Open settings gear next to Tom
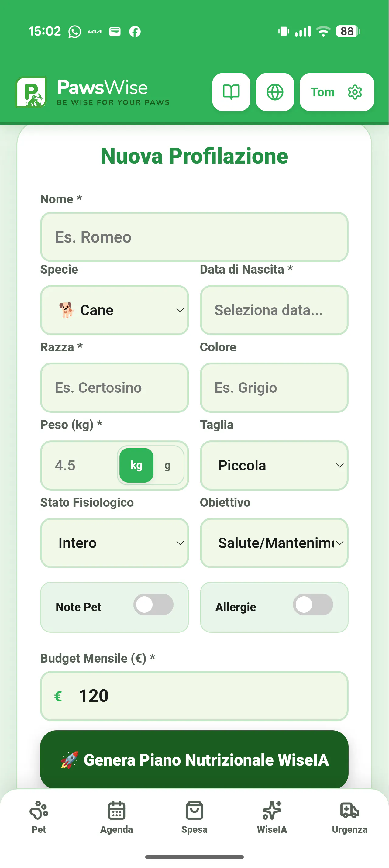The width and height of the screenshot is (389, 868). [x=355, y=92]
